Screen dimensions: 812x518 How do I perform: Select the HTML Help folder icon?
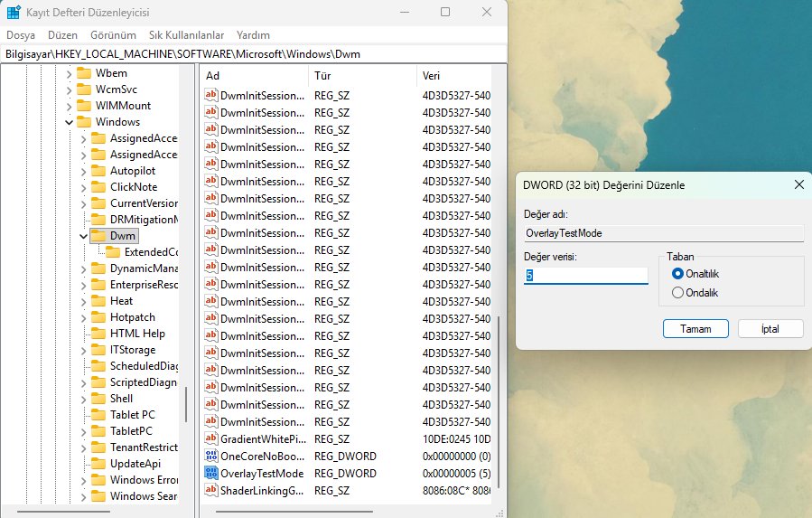[x=98, y=334]
